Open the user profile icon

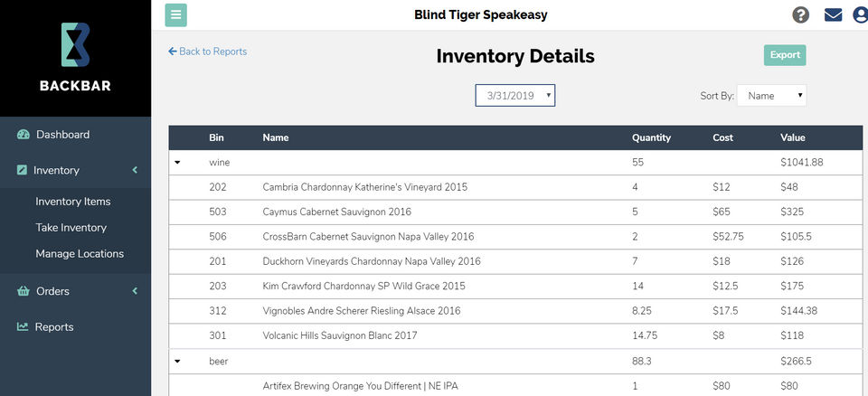pyautogui.click(x=862, y=15)
